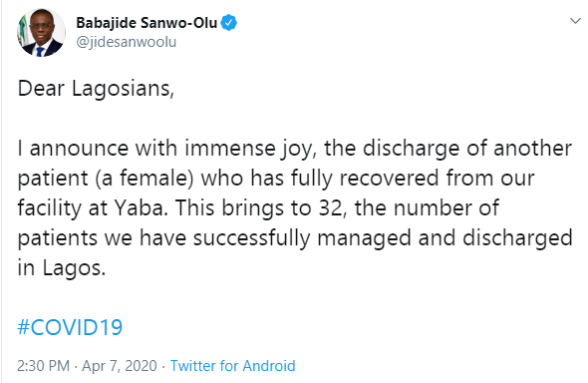Viewport: 588px width, 383px height.
Task: Open the #COVID19 hashtag
Action: click(x=70, y=327)
